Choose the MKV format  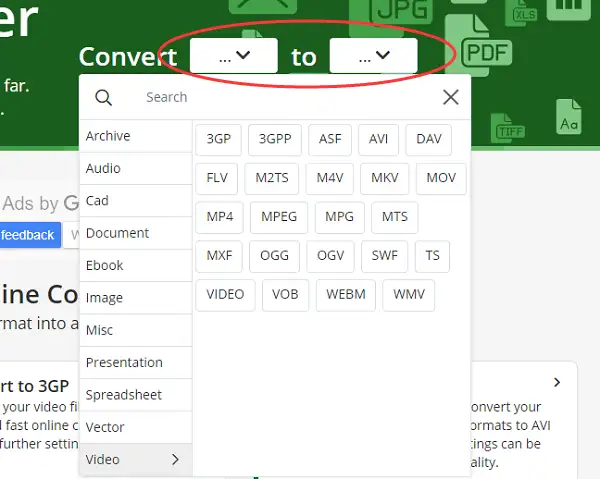(x=385, y=178)
